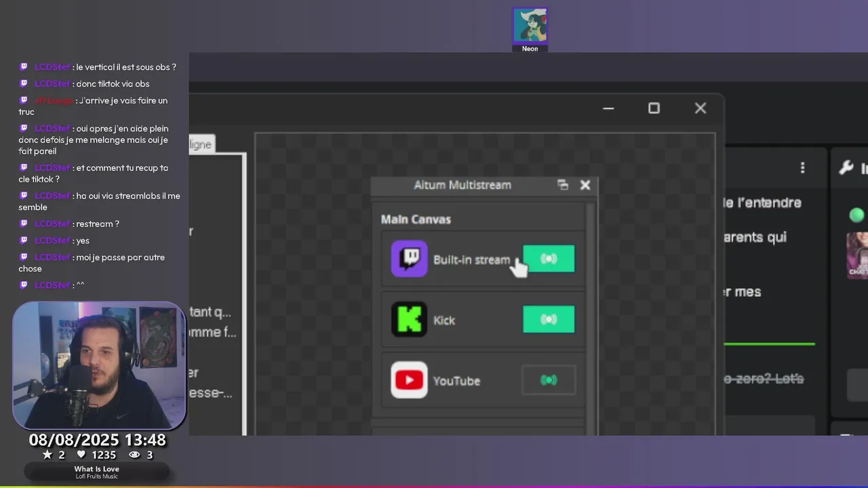Toggle the Built-in stream output button

coord(549,259)
